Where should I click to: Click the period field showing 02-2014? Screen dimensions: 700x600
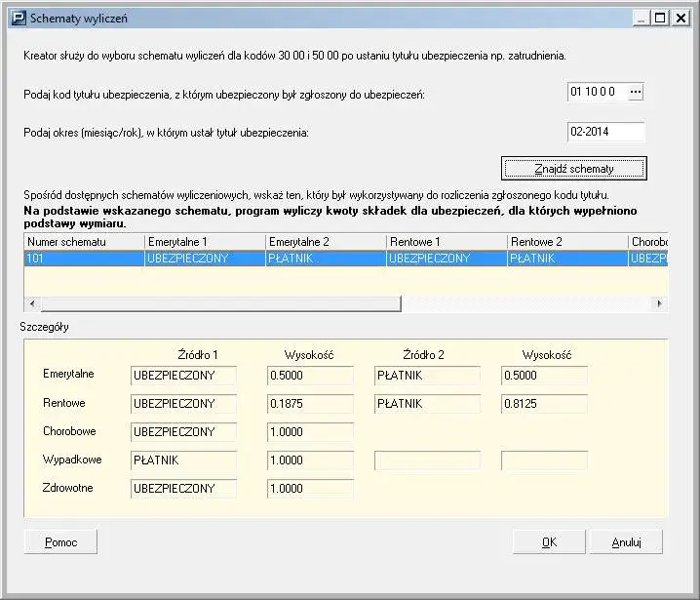(605, 132)
